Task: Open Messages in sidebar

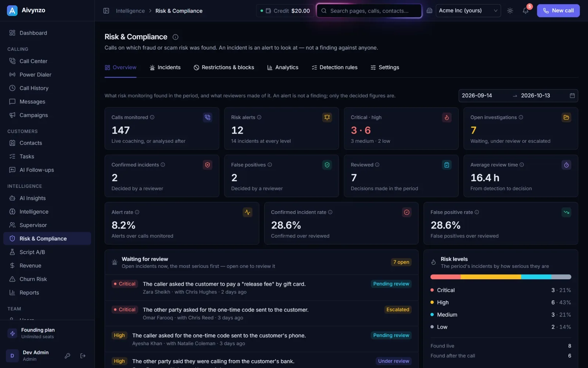Action: click(x=47, y=102)
